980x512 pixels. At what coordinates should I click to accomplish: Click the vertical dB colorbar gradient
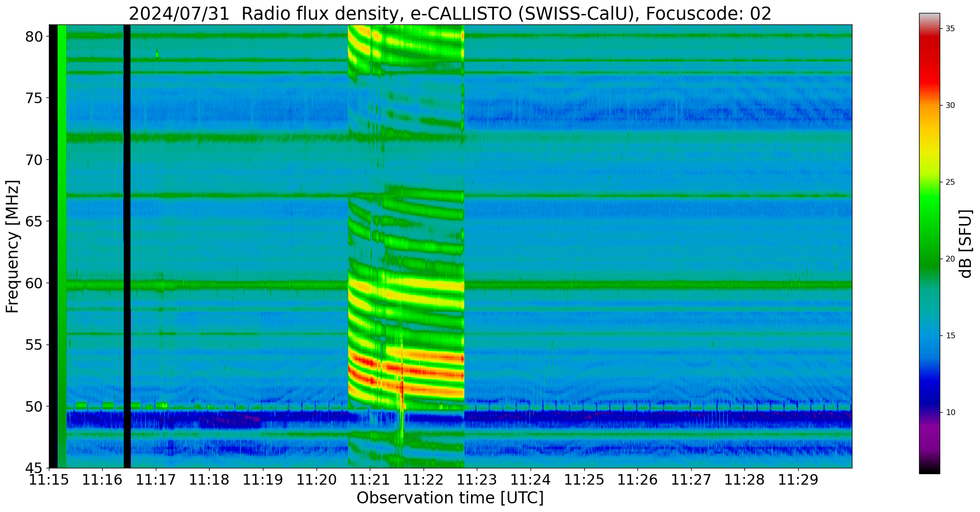point(930,243)
